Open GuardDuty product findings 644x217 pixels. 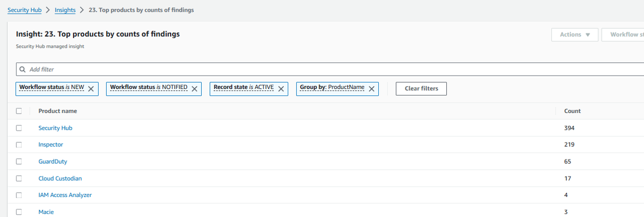point(53,162)
